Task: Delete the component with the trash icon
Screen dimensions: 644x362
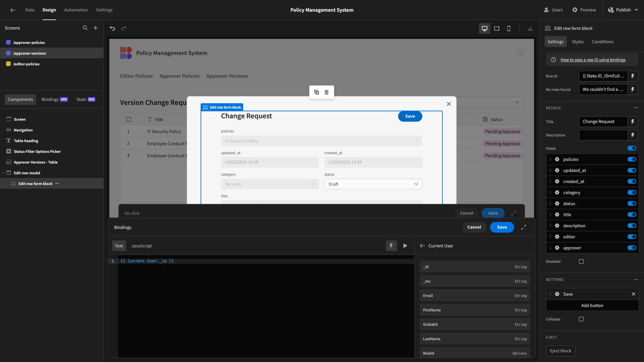Action: 326,92
